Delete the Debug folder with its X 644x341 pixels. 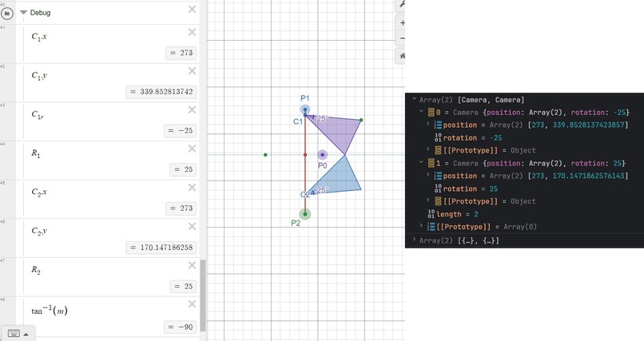point(192,9)
